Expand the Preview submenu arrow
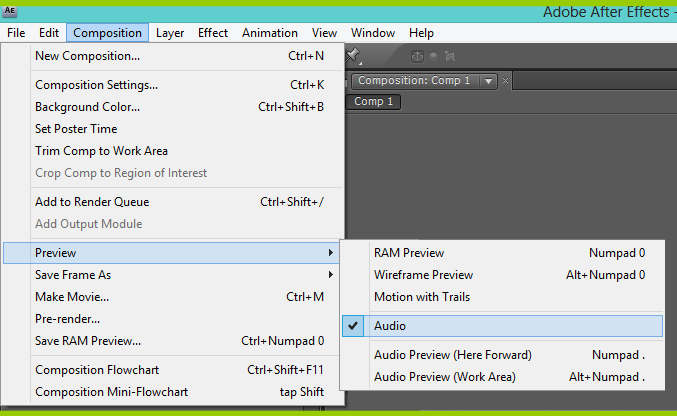 tap(330, 252)
